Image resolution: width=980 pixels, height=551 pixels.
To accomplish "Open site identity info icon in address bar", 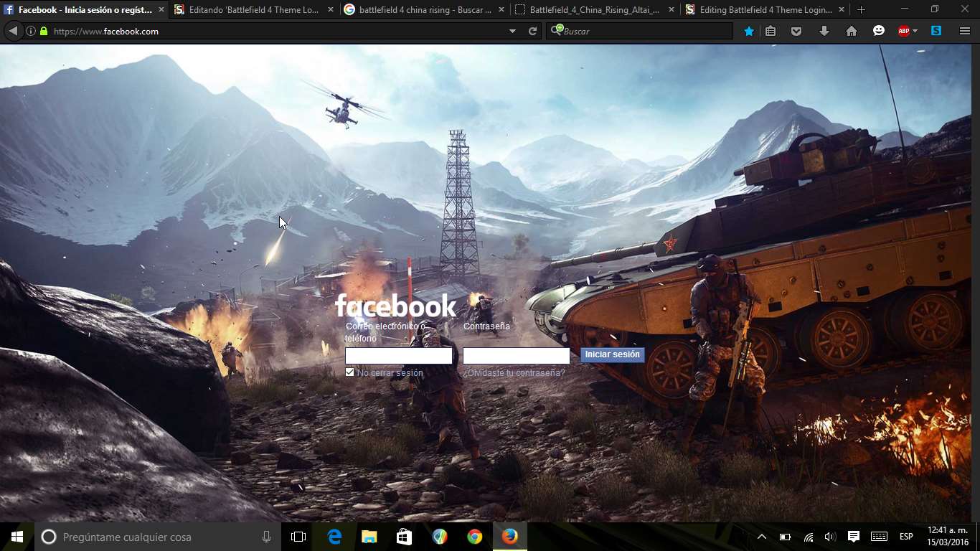I will point(31,32).
